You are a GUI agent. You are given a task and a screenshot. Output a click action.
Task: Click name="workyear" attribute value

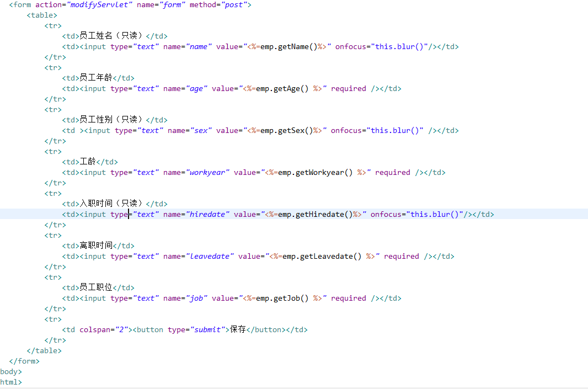[x=207, y=173]
